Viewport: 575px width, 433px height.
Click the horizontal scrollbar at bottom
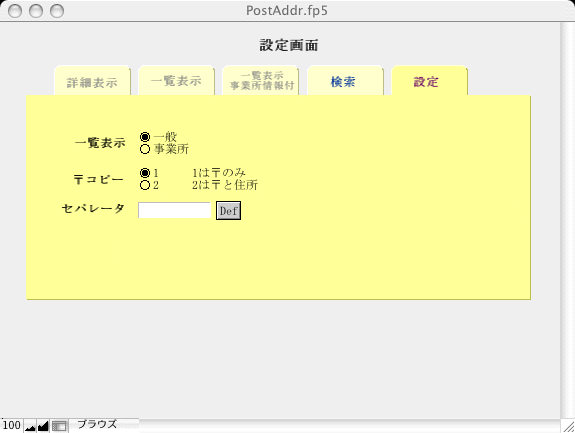[x=350, y=426]
